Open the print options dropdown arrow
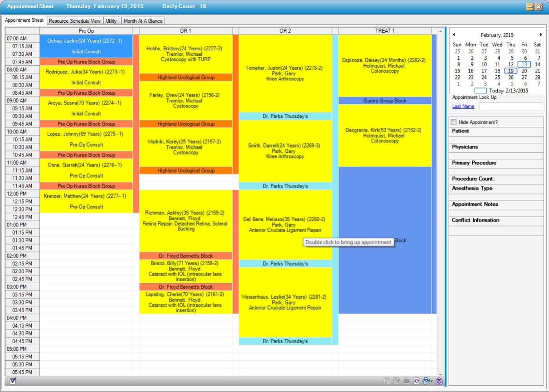 [x=431, y=381]
